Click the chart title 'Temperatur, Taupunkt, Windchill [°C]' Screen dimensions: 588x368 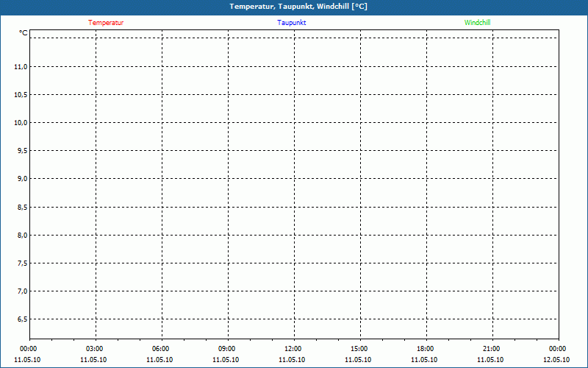298,7
